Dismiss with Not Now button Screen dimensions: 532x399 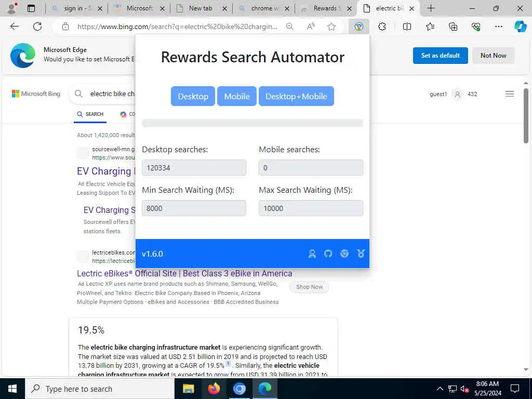494,56
